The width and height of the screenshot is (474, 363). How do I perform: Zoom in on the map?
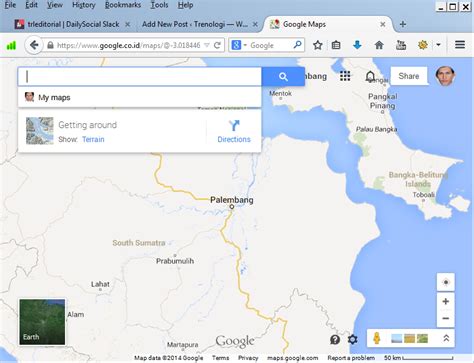coord(446,302)
